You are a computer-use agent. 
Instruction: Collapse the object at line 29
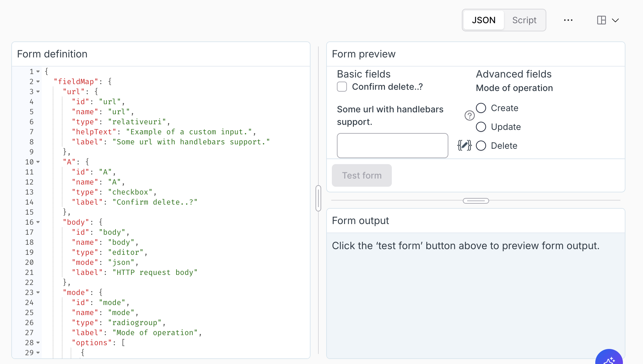click(x=38, y=353)
